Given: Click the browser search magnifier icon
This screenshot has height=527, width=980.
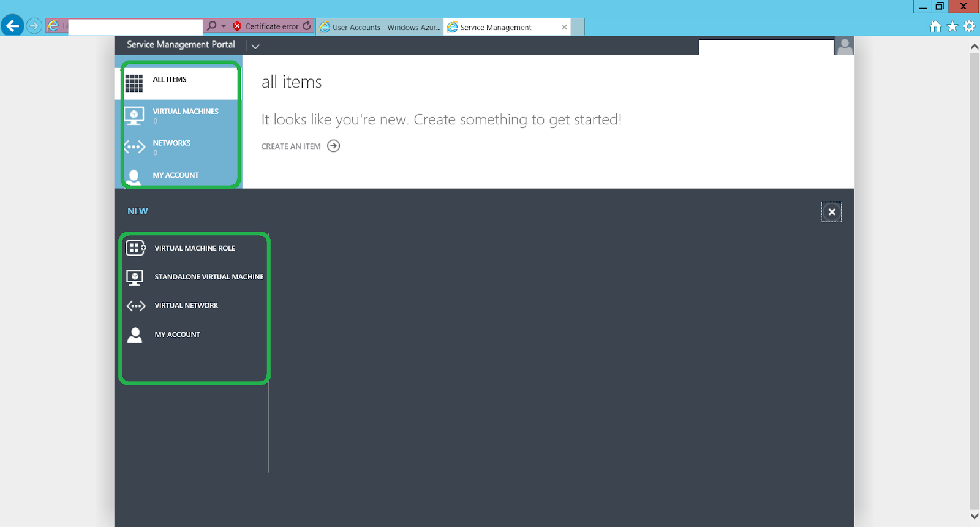Looking at the screenshot, I should tap(212, 26).
